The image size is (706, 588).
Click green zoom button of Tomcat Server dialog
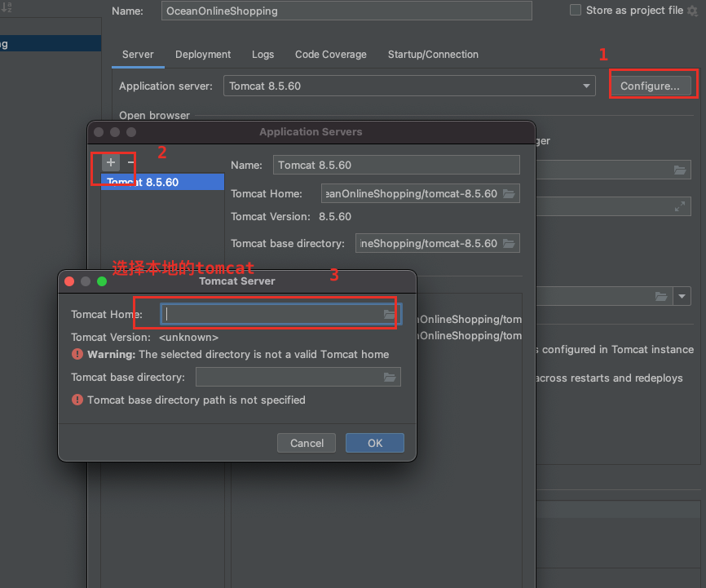[102, 281]
